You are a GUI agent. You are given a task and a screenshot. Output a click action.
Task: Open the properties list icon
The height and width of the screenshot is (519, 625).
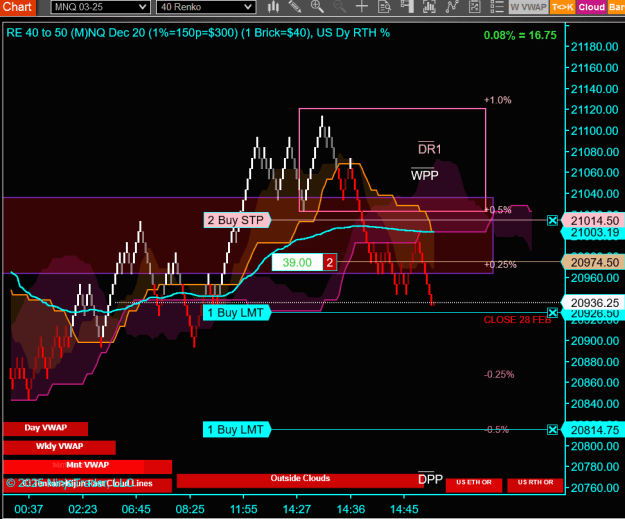pyautogui.click(x=497, y=7)
